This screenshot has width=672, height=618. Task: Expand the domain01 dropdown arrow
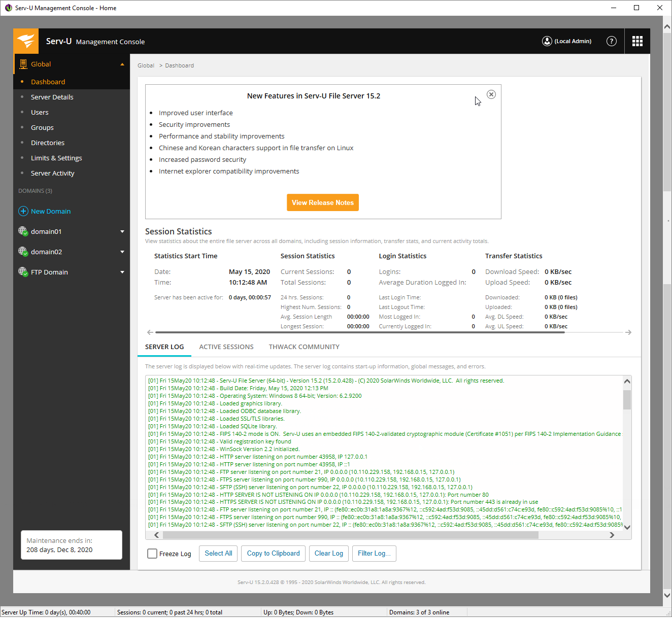pyautogui.click(x=122, y=231)
